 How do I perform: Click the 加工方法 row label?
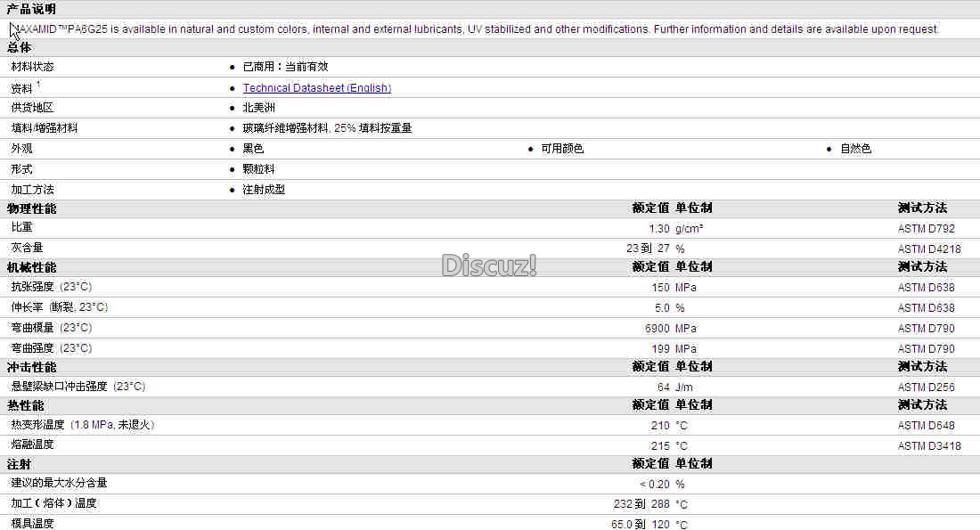click(x=32, y=190)
